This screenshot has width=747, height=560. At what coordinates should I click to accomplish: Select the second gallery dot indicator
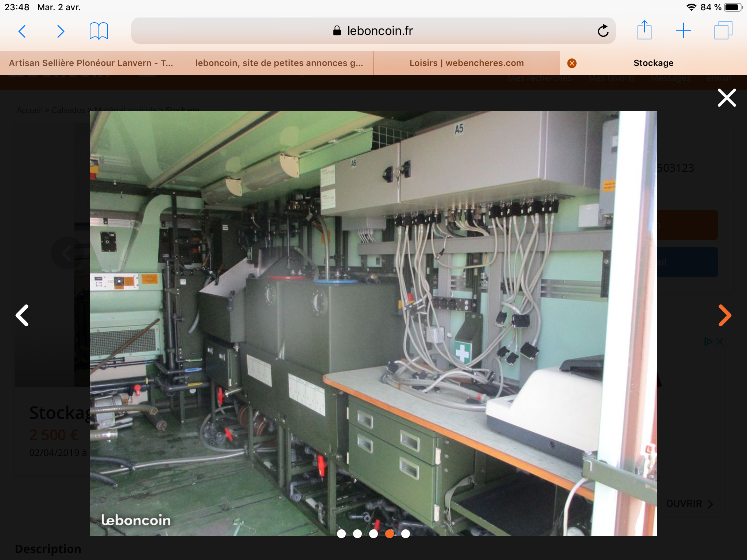(357, 534)
